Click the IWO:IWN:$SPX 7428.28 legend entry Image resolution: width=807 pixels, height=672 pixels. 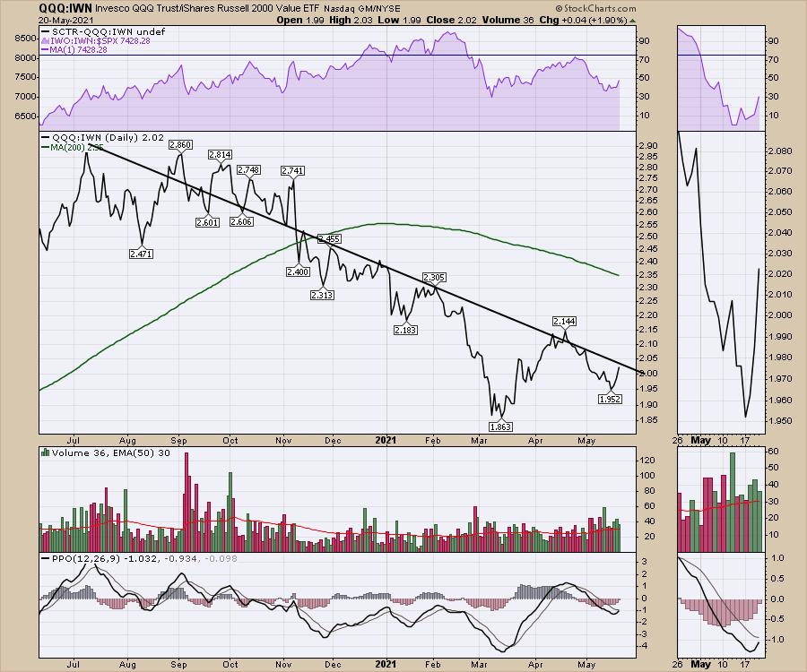(95, 41)
